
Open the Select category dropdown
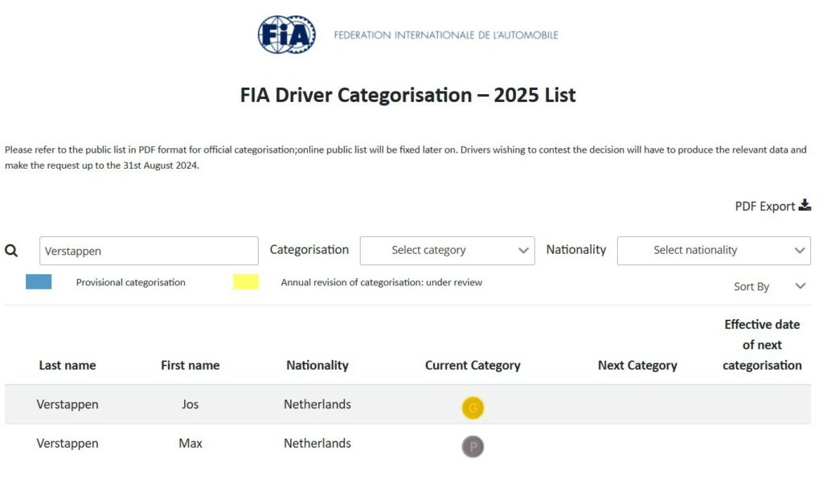(x=447, y=251)
